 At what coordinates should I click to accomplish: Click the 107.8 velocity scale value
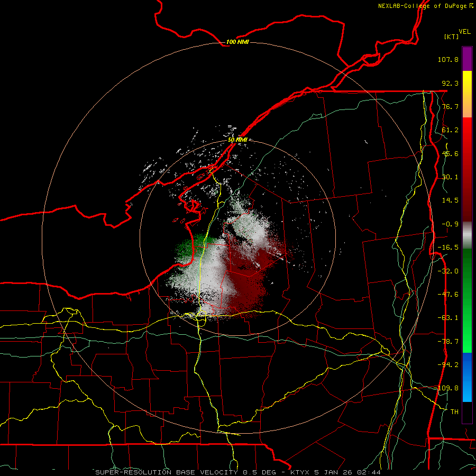click(448, 59)
